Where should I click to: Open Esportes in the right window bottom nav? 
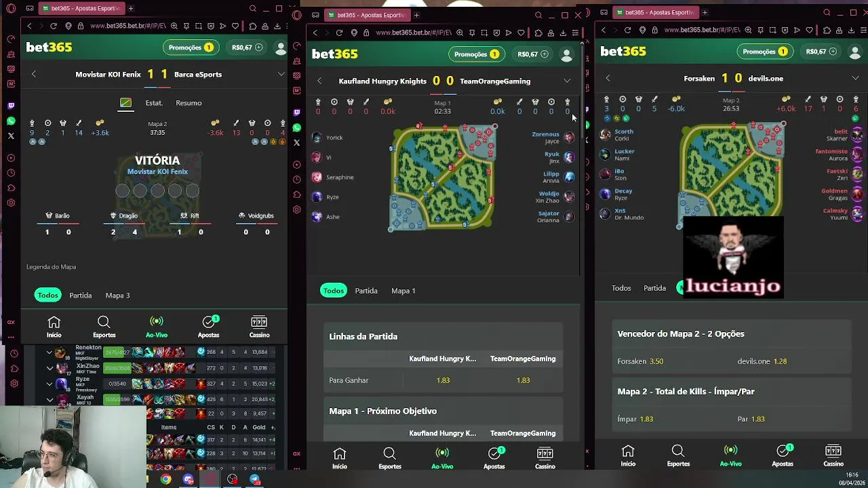[678, 455]
